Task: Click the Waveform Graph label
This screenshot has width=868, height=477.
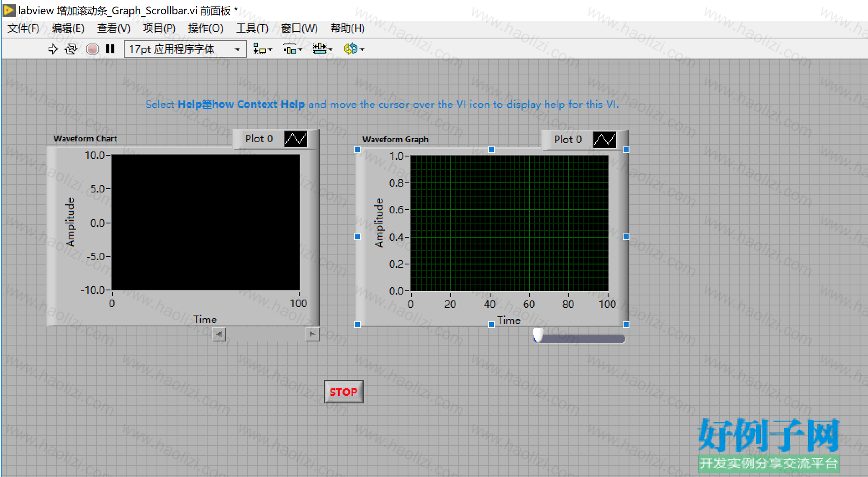Action: tap(395, 139)
